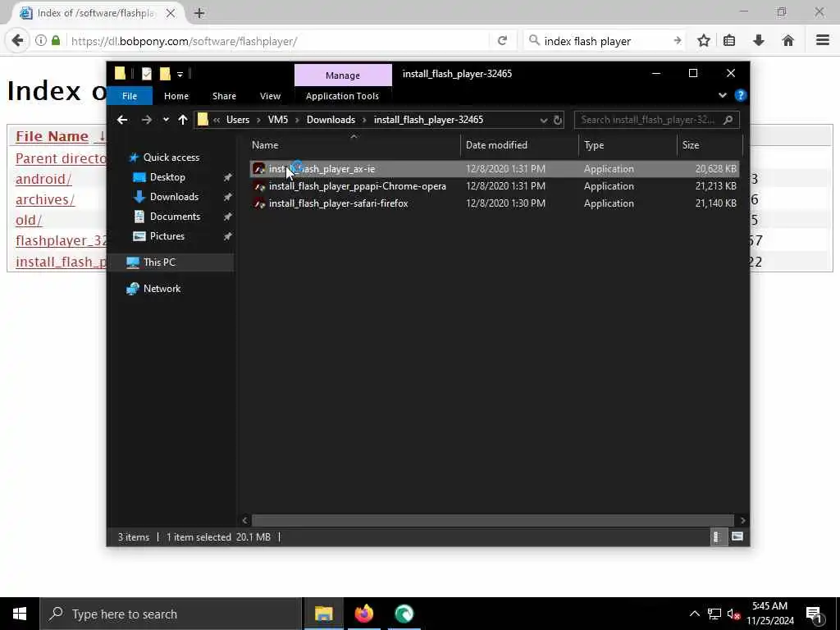Click install_flash_player_ax-ie file icon

point(259,169)
